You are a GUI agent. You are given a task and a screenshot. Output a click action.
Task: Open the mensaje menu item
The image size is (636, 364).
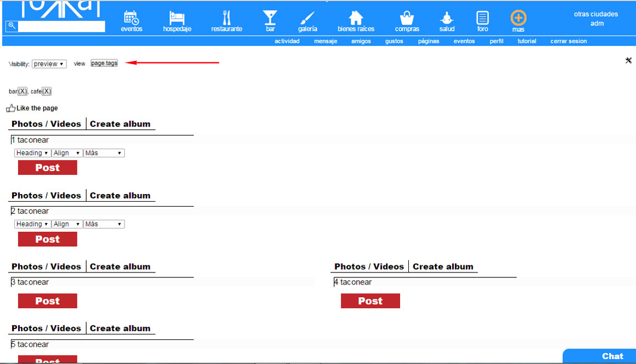point(325,41)
